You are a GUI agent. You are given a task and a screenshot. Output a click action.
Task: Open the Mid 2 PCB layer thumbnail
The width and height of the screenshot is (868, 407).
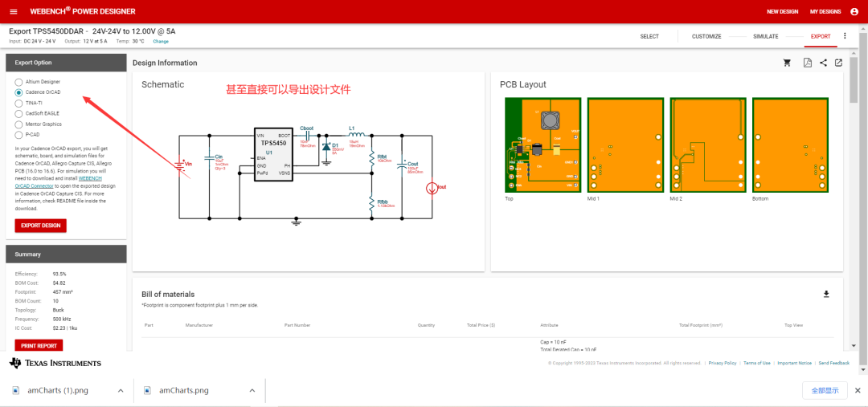[x=708, y=144]
